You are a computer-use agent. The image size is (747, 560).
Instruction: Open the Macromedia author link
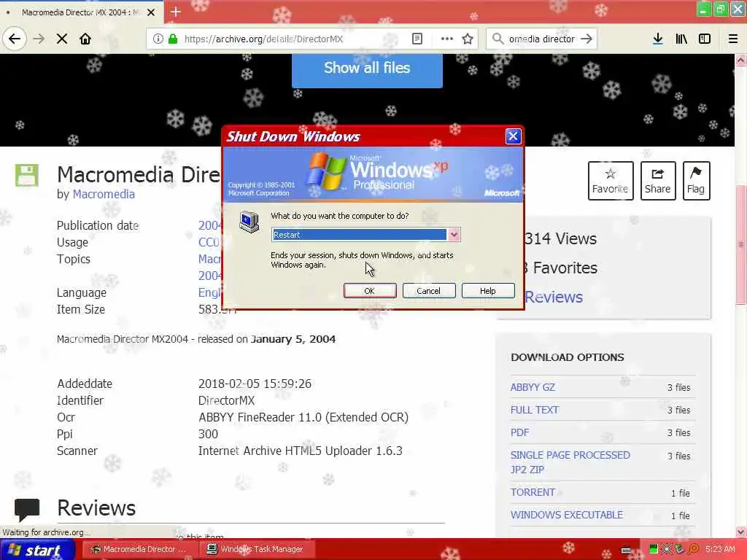[x=104, y=194]
